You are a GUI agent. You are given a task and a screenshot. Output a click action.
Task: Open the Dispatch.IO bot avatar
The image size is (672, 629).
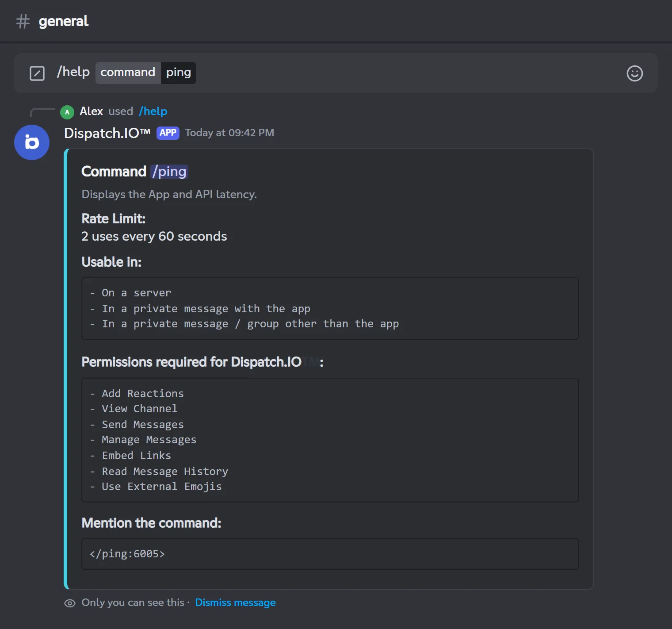click(x=32, y=142)
